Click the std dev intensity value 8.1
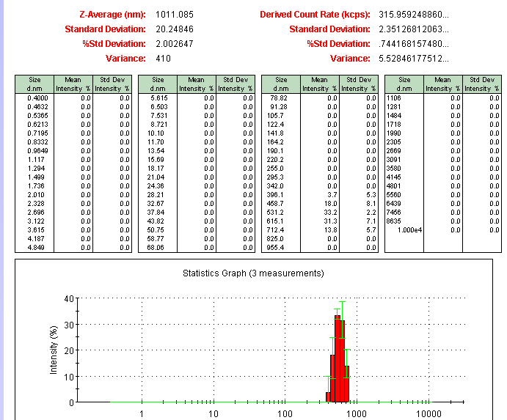Screen dimensions: 507x420 tap(371, 204)
